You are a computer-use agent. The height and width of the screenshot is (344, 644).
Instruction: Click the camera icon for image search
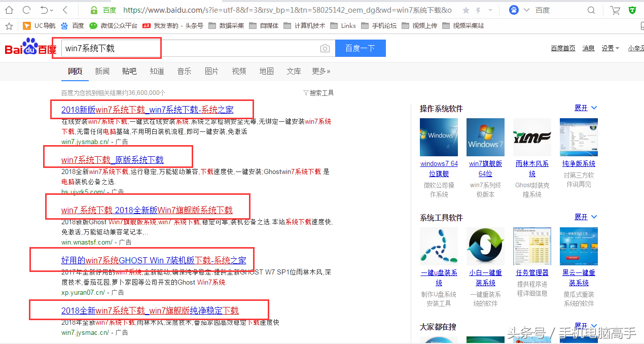(x=325, y=48)
